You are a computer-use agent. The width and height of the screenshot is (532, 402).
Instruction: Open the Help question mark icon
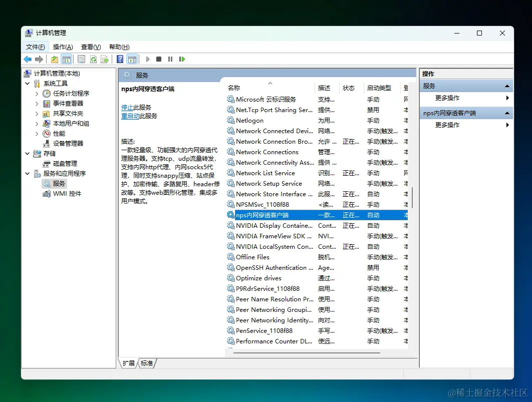(x=120, y=59)
